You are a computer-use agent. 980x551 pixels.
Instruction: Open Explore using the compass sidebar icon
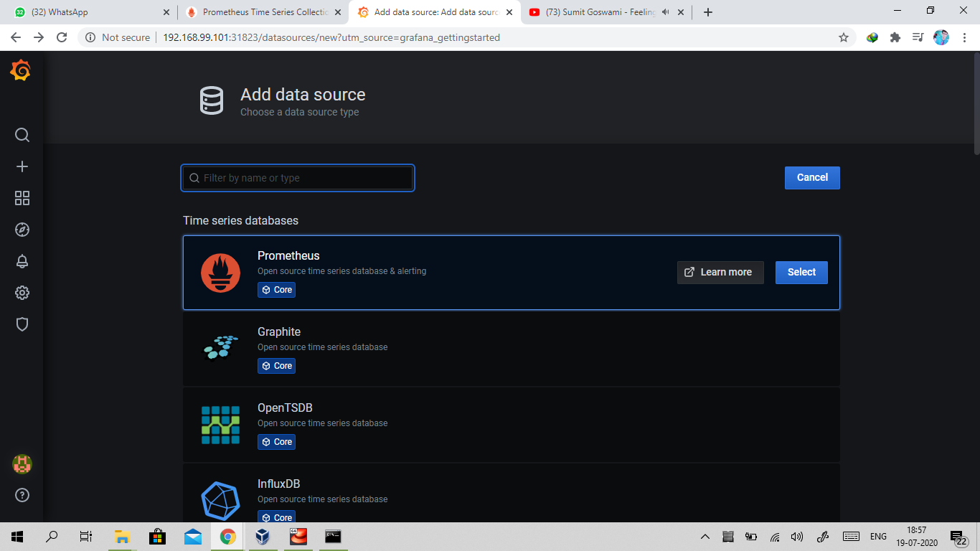pos(22,230)
